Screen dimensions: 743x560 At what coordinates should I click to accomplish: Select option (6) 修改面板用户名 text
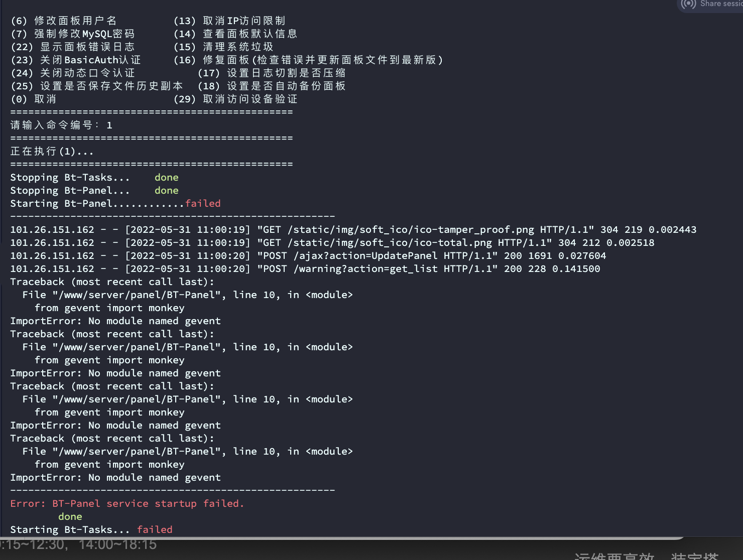[64, 21]
